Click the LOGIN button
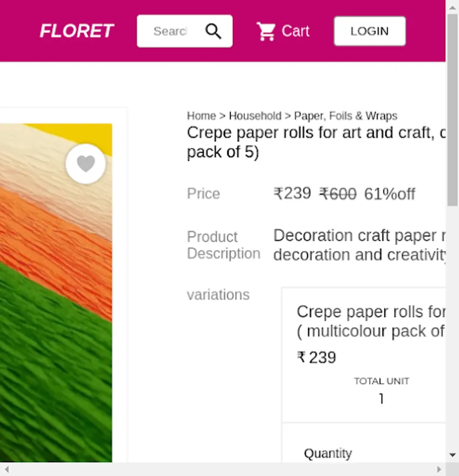The width and height of the screenshot is (459, 476). click(370, 31)
